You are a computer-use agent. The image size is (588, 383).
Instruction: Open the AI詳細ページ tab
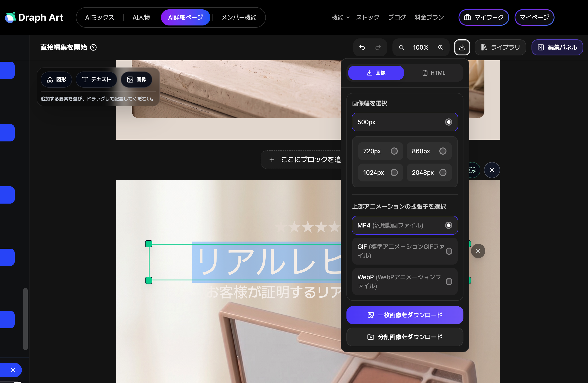186,17
